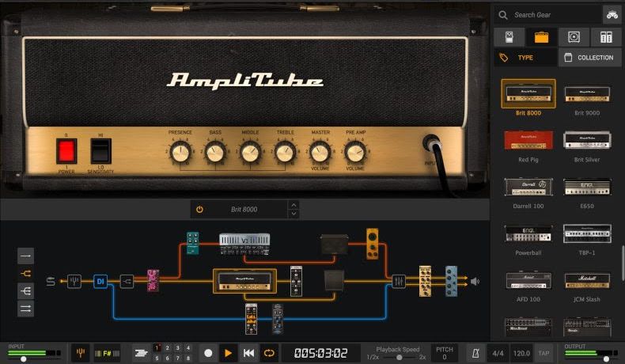Image resolution: width=625 pixels, height=364 pixels.
Task: Step to next amp model using down arrow
Action: 294,214
